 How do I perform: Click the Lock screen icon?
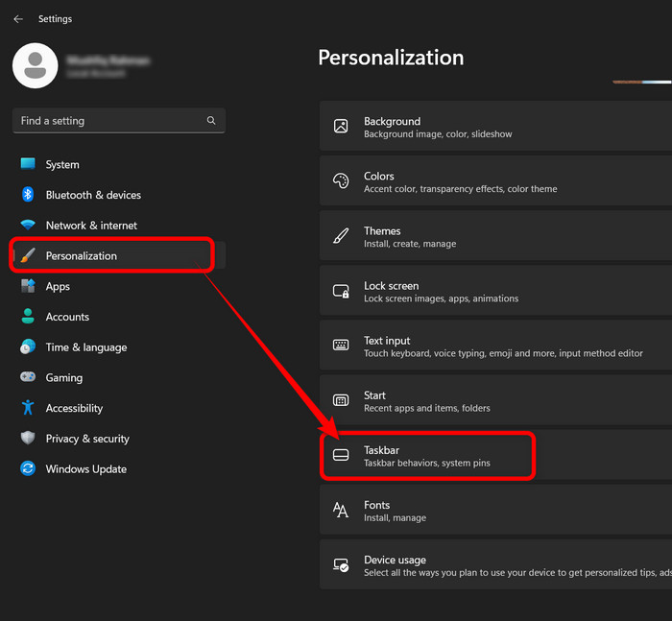tap(341, 291)
